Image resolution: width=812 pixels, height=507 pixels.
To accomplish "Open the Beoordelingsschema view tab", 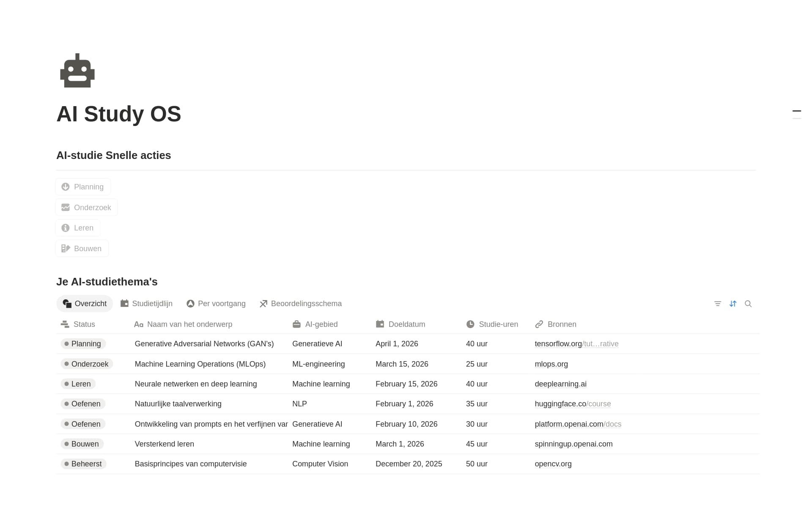I will pyautogui.click(x=301, y=304).
